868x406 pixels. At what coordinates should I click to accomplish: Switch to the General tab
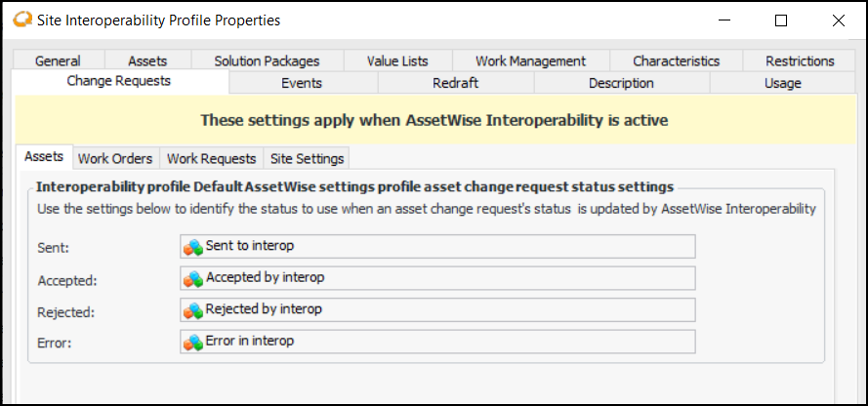(x=58, y=61)
